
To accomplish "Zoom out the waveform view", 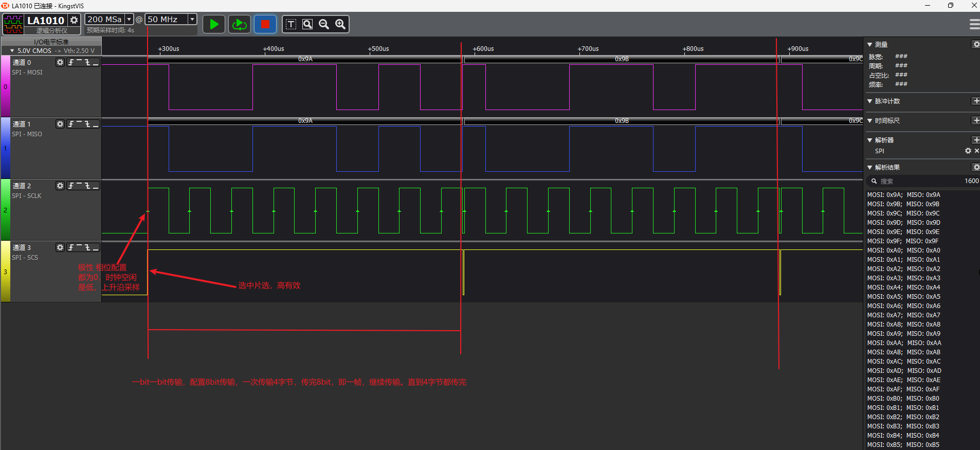I will [x=324, y=24].
